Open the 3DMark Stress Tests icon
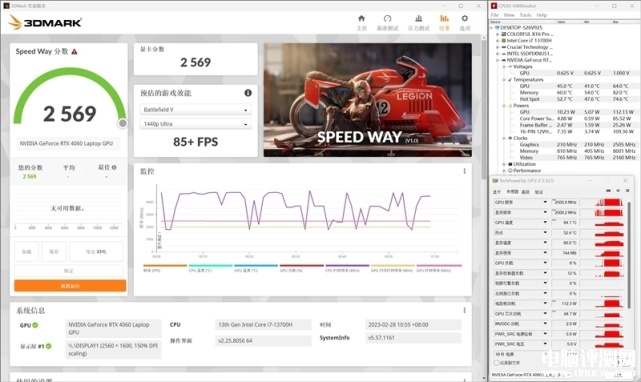The image size is (641, 382). tap(419, 18)
